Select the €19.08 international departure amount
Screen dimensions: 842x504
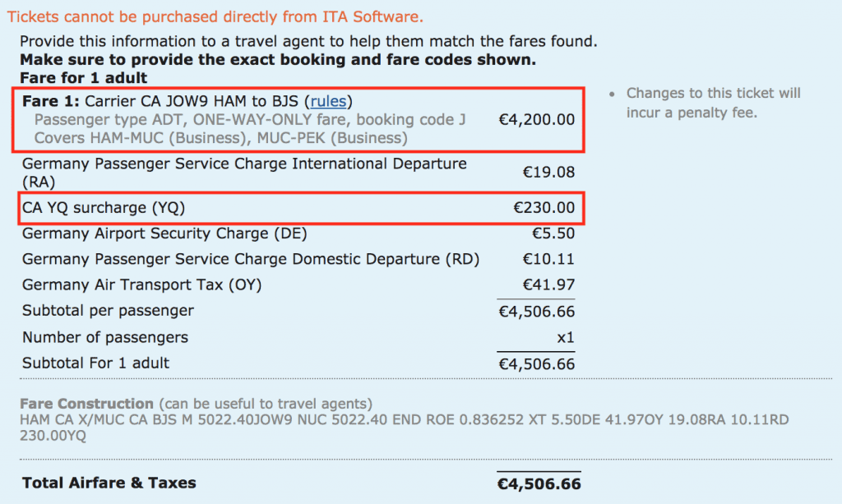point(548,173)
